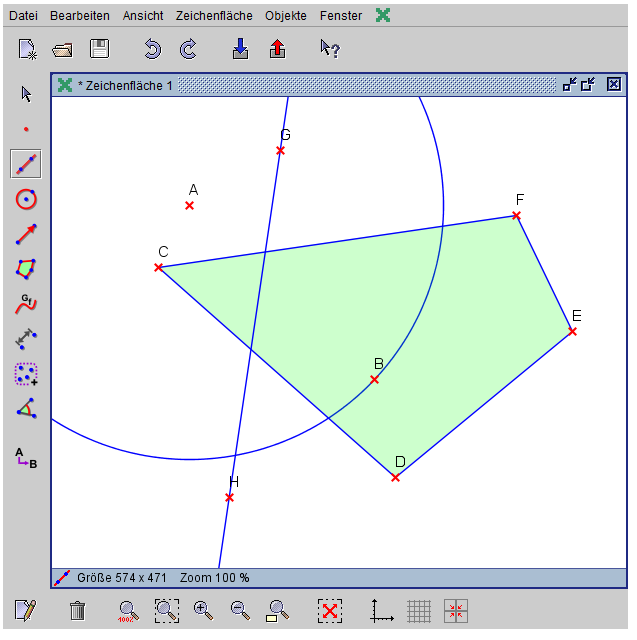This screenshot has height=640, width=637.
Task: Click polygon vertex E
Action: click(573, 332)
